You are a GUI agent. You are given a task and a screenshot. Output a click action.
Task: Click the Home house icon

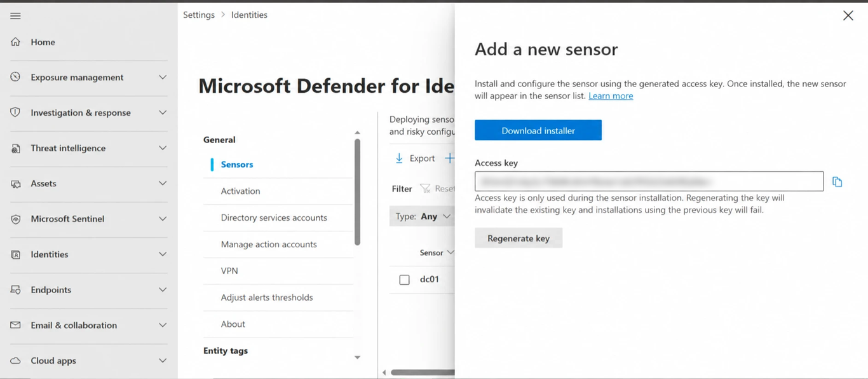[15, 42]
